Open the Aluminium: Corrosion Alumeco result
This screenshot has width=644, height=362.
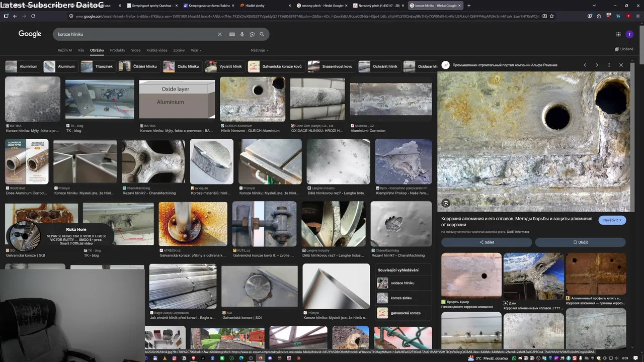tap(391, 99)
